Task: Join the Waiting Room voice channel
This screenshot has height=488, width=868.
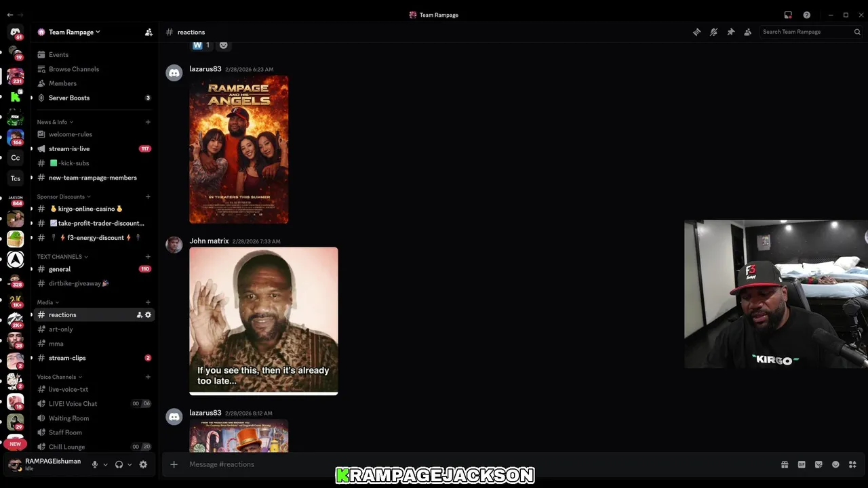Action: (x=94, y=418)
